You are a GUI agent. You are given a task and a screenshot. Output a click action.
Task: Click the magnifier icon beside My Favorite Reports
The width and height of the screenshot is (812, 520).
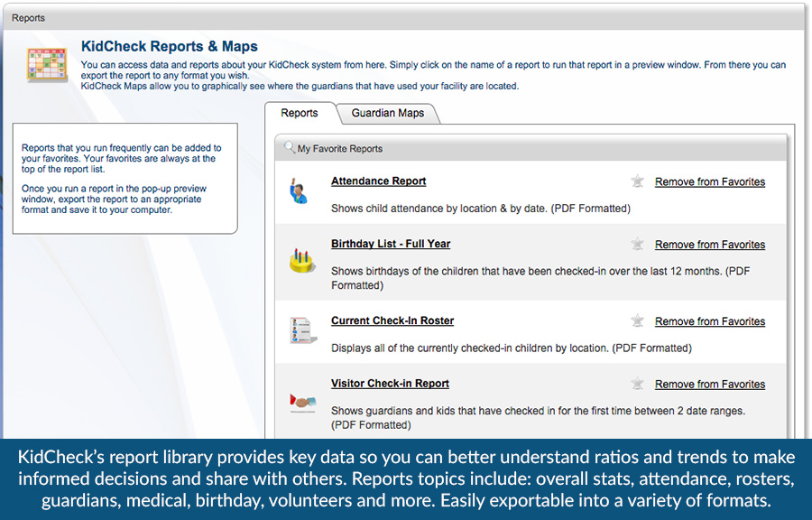pos(290,148)
